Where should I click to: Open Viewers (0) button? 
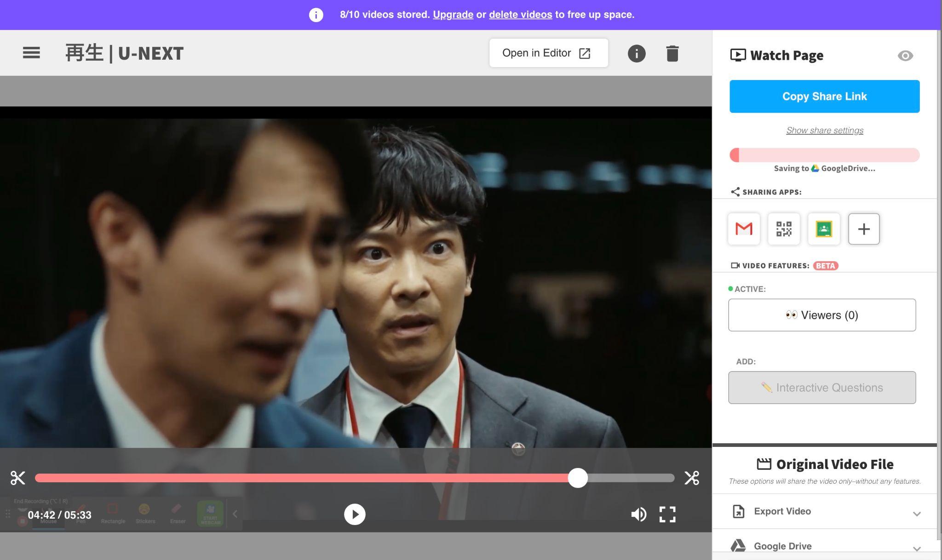(822, 315)
